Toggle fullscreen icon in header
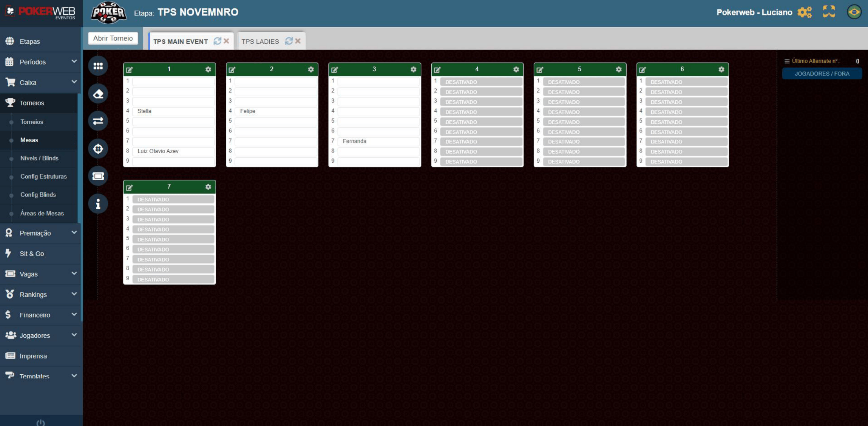Image resolution: width=868 pixels, height=426 pixels. click(829, 12)
